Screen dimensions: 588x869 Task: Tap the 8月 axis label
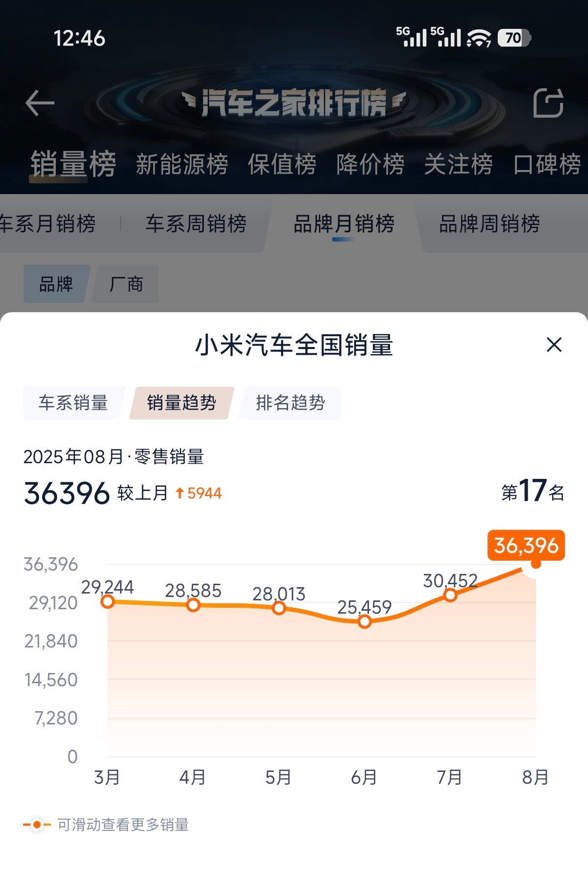[536, 777]
